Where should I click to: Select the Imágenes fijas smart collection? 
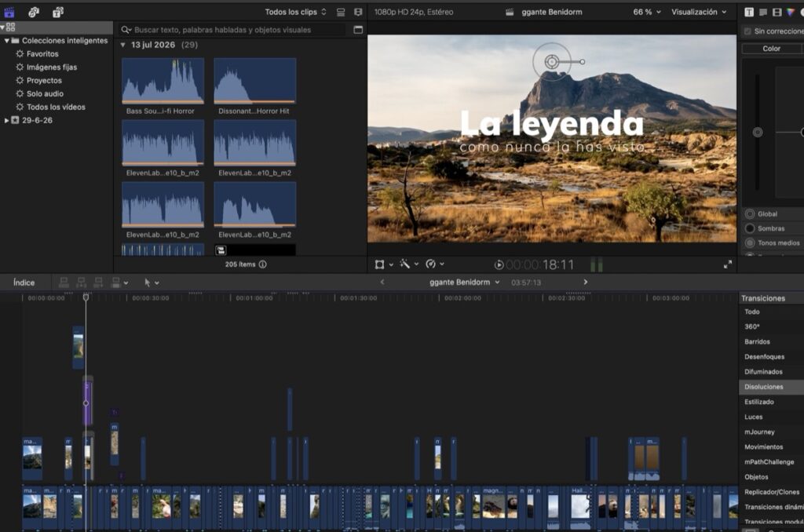click(x=52, y=67)
